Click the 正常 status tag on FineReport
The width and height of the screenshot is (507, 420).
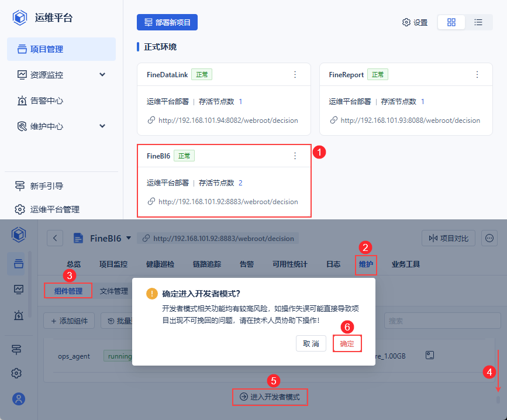(378, 75)
